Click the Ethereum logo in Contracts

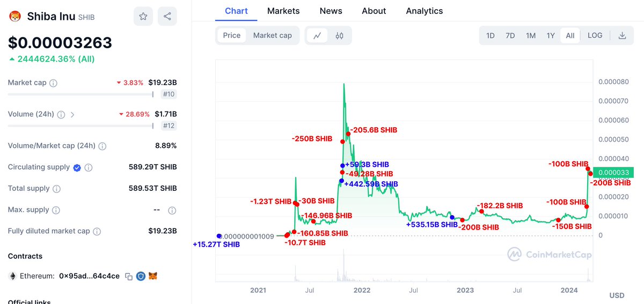(x=12, y=276)
